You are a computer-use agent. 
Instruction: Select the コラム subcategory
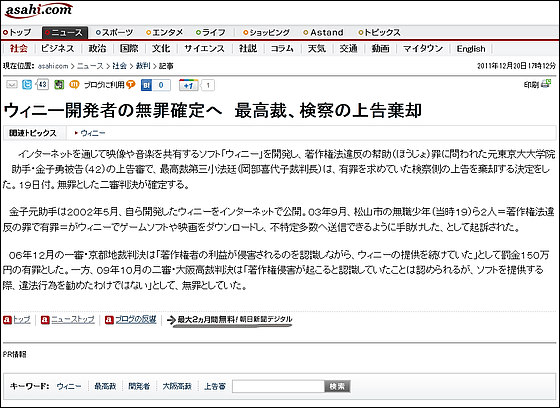pyautogui.click(x=282, y=48)
